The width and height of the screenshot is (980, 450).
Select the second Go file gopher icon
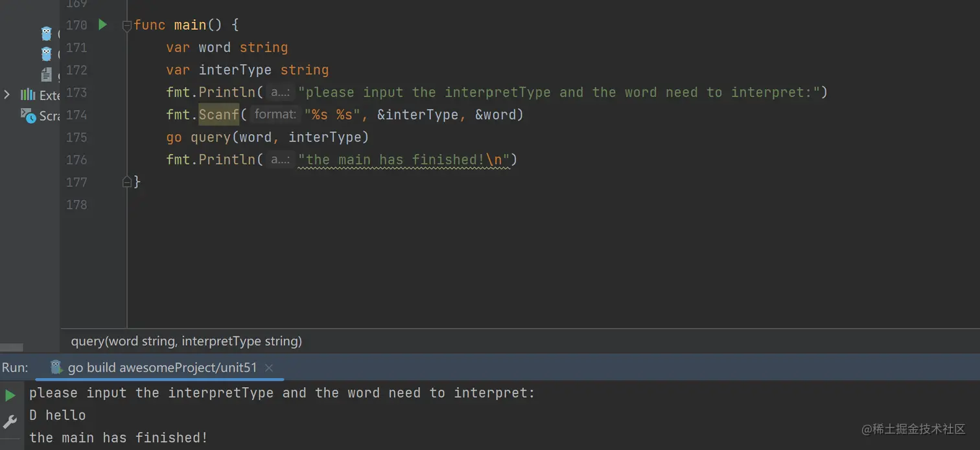[x=46, y=54]
